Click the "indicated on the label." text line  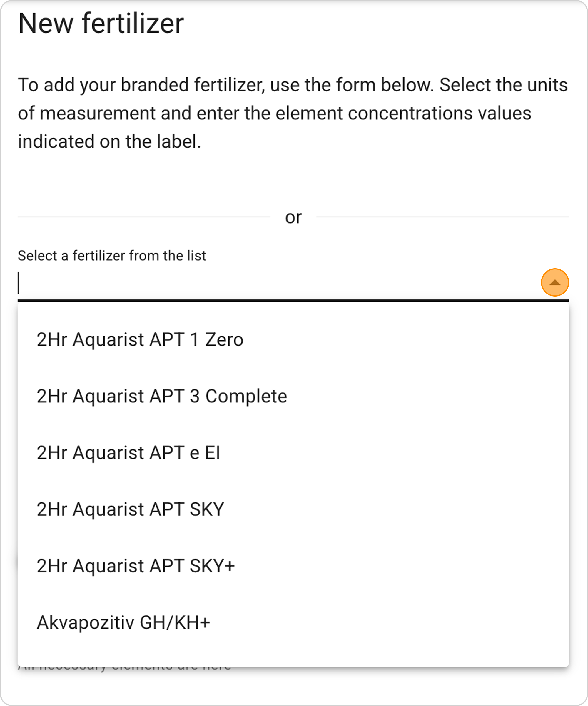(x=109, y=141)
